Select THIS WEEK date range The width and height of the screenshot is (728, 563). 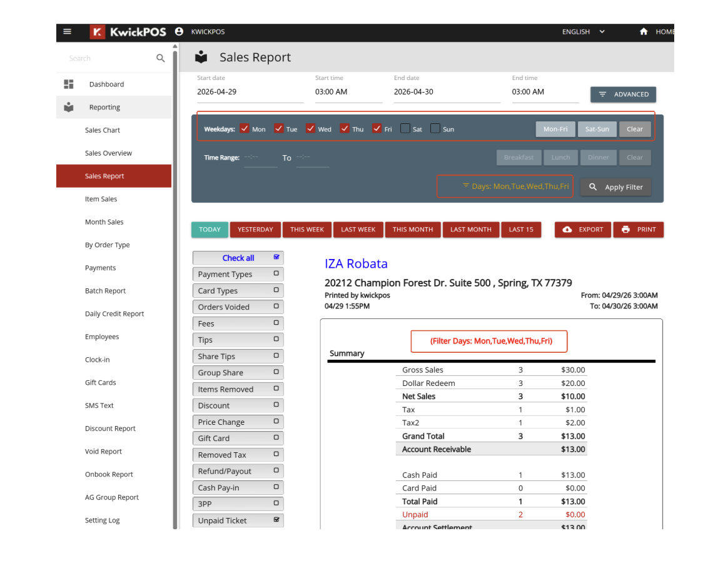click(307, 230)
